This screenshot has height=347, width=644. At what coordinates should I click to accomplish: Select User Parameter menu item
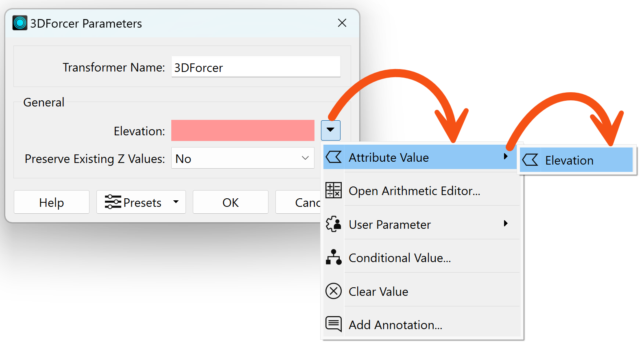421,224
